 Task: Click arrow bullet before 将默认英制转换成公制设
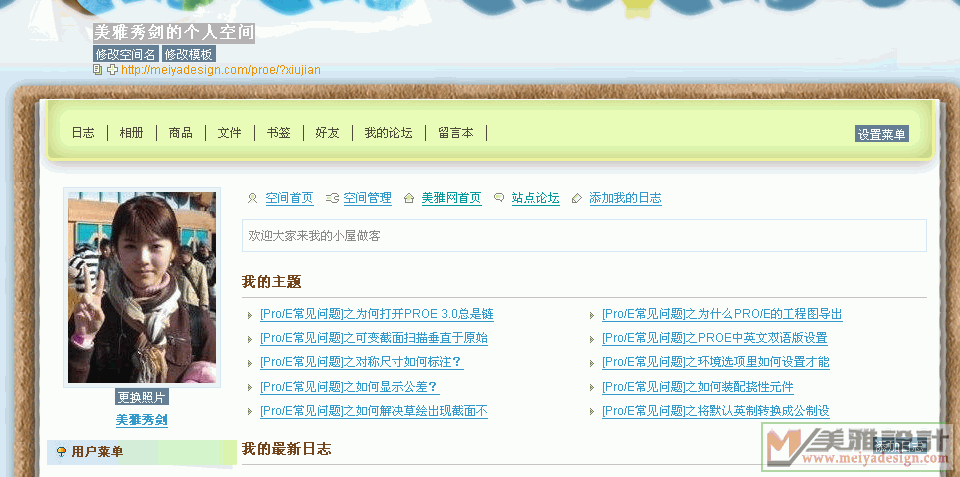point(592,411)
